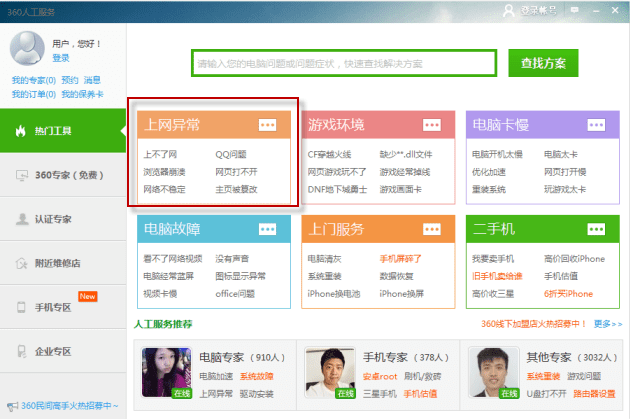Open more options for 游戏环境 card
630x419 pixels.
(432, 125)
